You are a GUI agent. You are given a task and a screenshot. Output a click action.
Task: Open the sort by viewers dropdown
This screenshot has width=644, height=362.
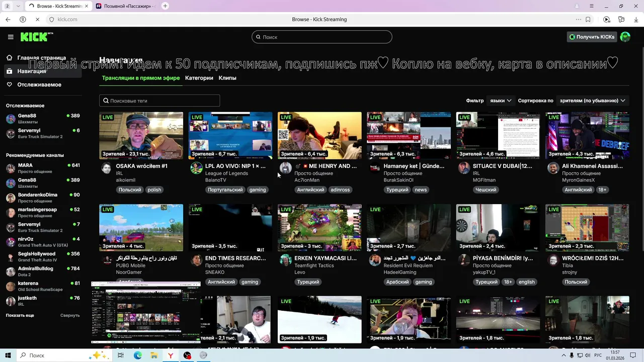(x=593, y=101)
